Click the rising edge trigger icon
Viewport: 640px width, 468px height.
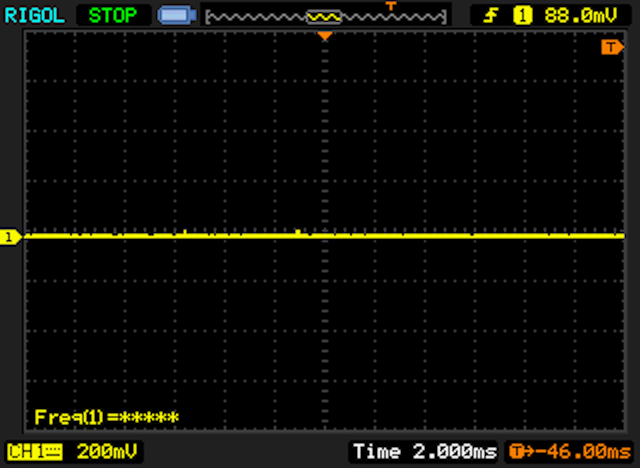[x=491, y=15]
